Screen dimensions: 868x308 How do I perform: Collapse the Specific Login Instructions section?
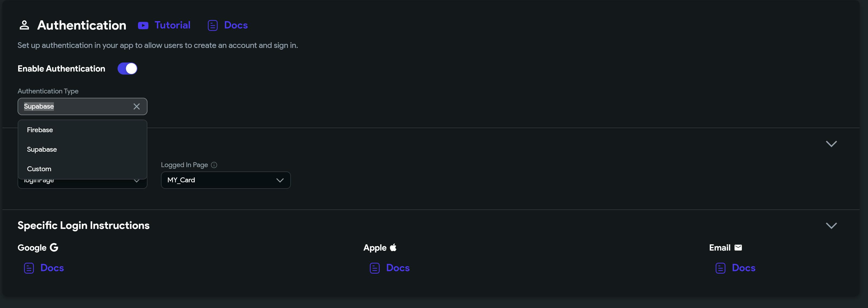tap(831, 226)
